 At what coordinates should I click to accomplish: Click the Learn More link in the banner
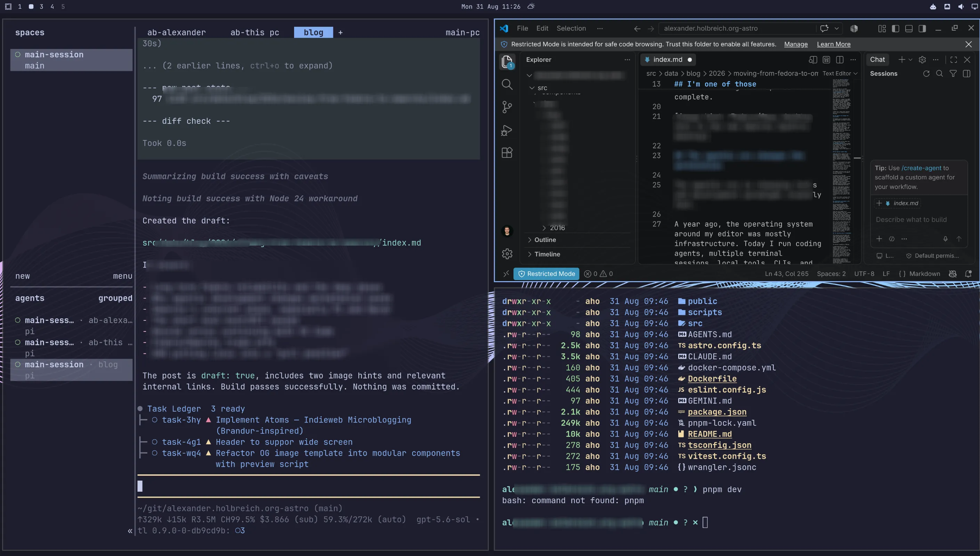833,44
